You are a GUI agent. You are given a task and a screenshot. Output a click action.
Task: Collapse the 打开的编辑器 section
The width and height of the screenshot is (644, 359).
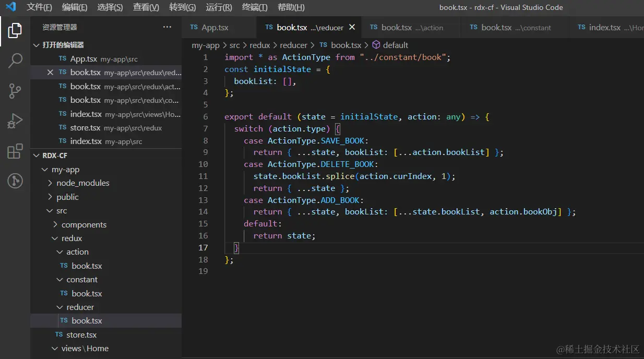click(x=36, y=45)
